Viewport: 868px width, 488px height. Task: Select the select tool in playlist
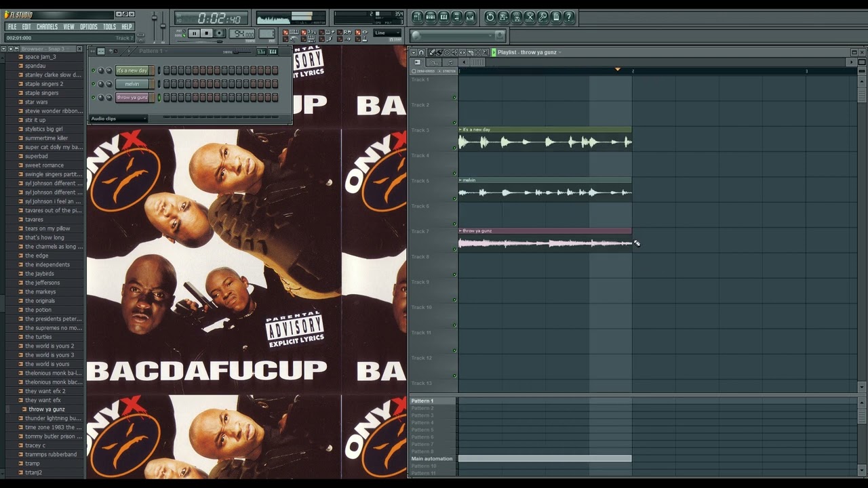tap(478, 52)
